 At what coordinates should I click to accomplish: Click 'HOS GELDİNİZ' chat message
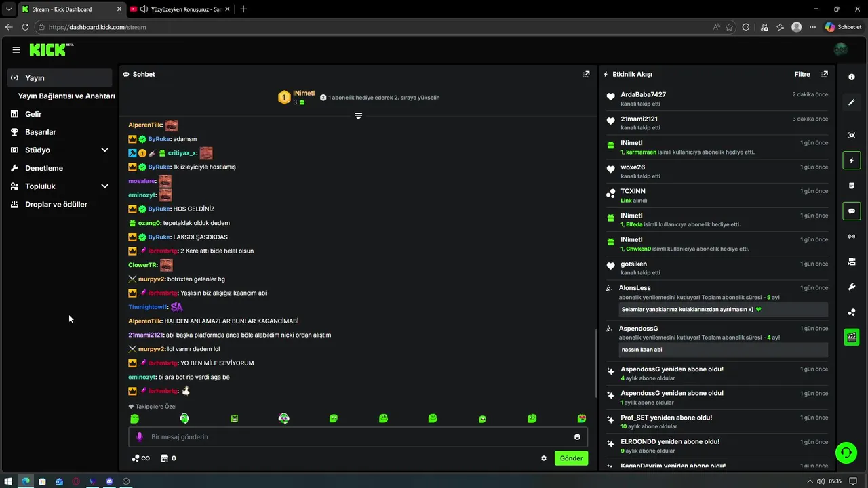pyautogui.click(x=194, y=209)
